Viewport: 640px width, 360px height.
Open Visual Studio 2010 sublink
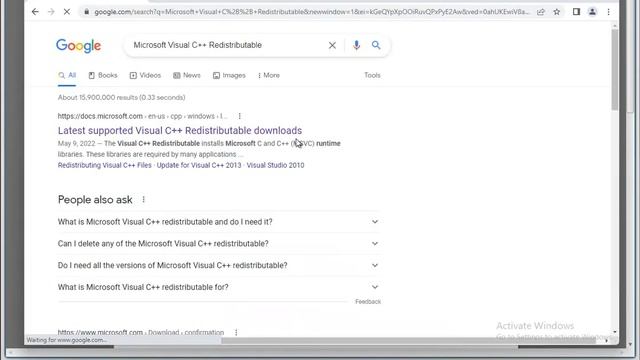[275, 165]
